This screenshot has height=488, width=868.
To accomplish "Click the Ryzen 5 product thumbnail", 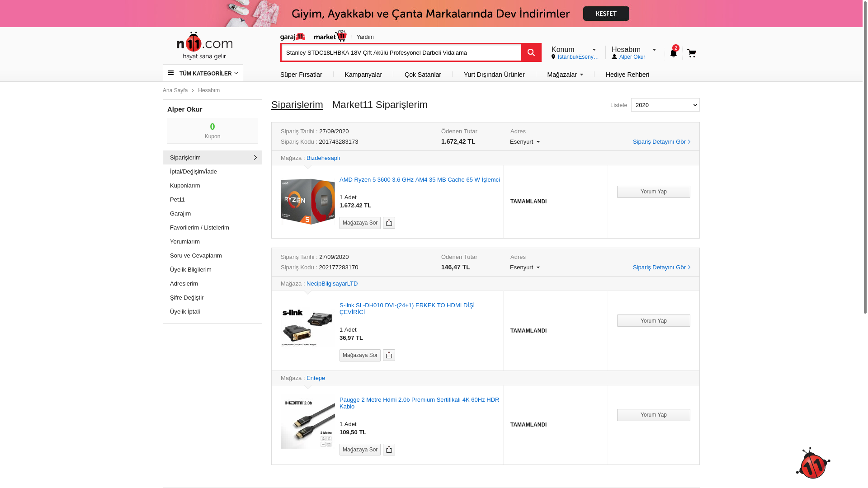I will 308,202.
